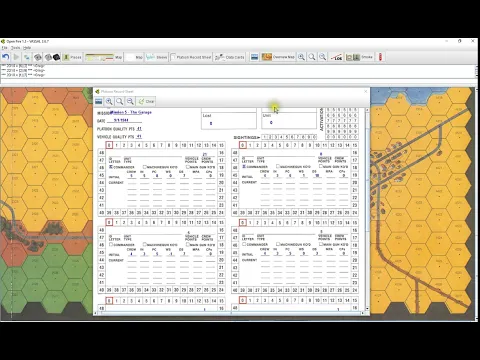Click the down arrow of sheet scrollbar

(x=367, y=309)
